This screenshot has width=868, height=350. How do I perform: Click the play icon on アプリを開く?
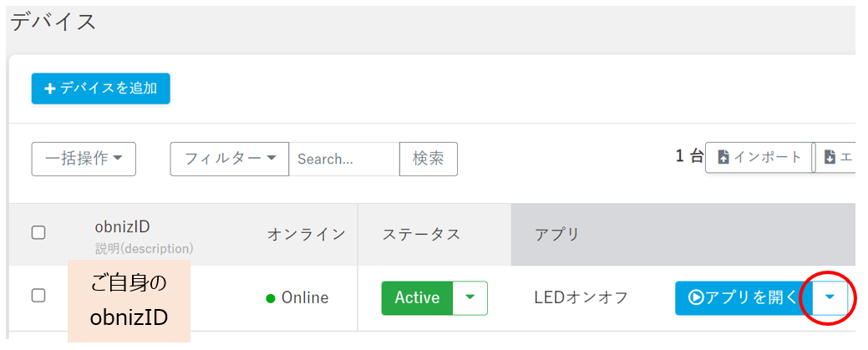695,298
